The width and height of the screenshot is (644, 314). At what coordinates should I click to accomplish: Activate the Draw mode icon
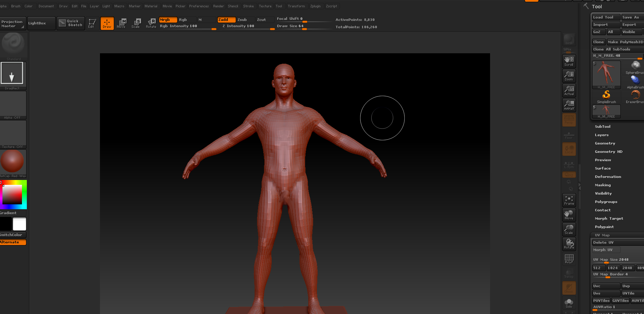pyautogui.click(x=107, y=23)
